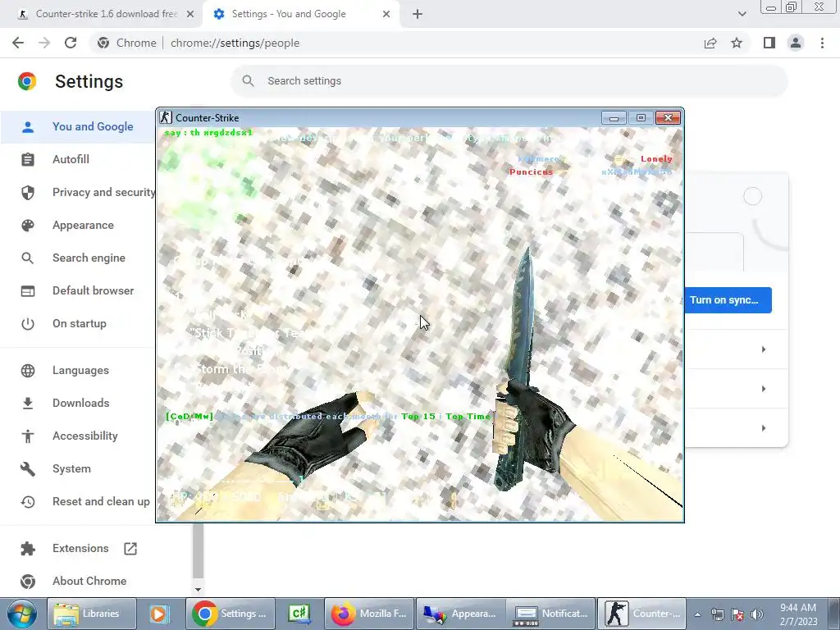Open the C# application in taskbar

299,614
